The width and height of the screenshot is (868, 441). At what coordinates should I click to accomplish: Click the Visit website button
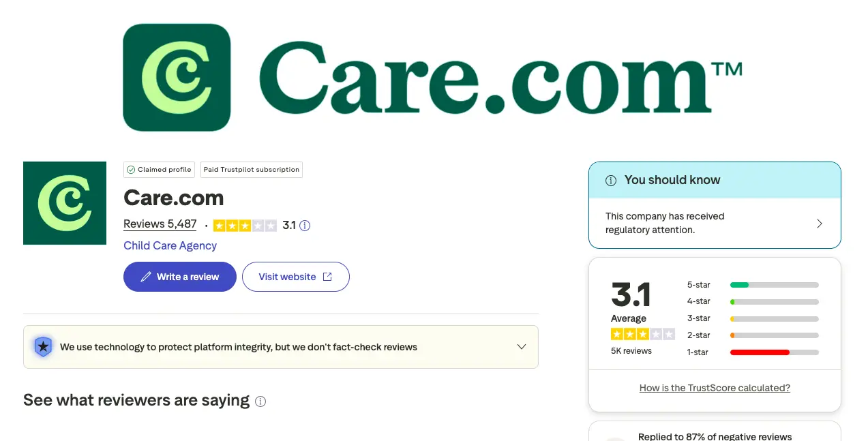295,276
